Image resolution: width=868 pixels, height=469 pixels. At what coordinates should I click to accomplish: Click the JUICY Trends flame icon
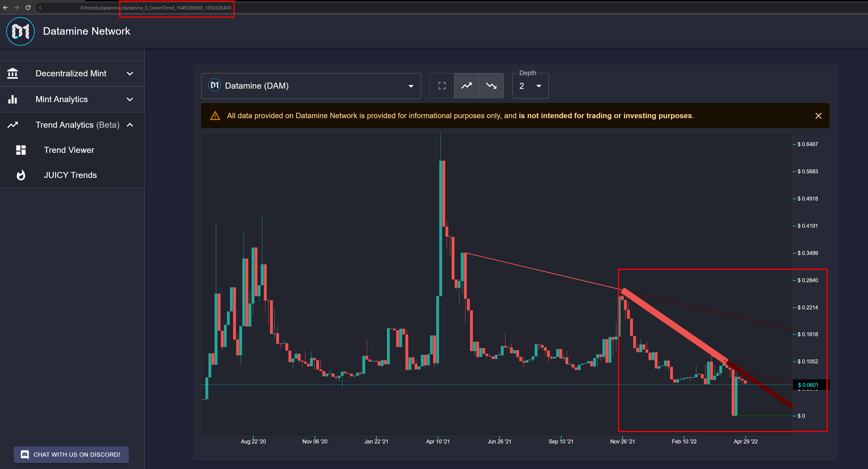(21, 175)
